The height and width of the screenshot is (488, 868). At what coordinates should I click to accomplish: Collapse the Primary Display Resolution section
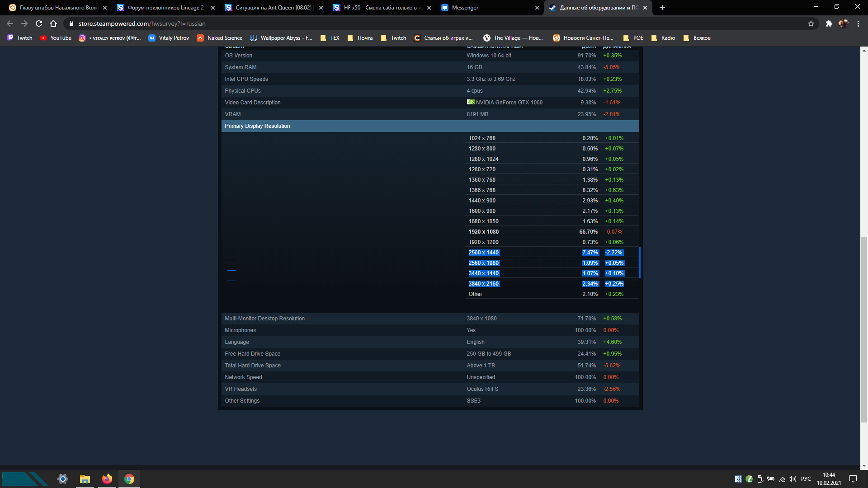pos(257,126)
